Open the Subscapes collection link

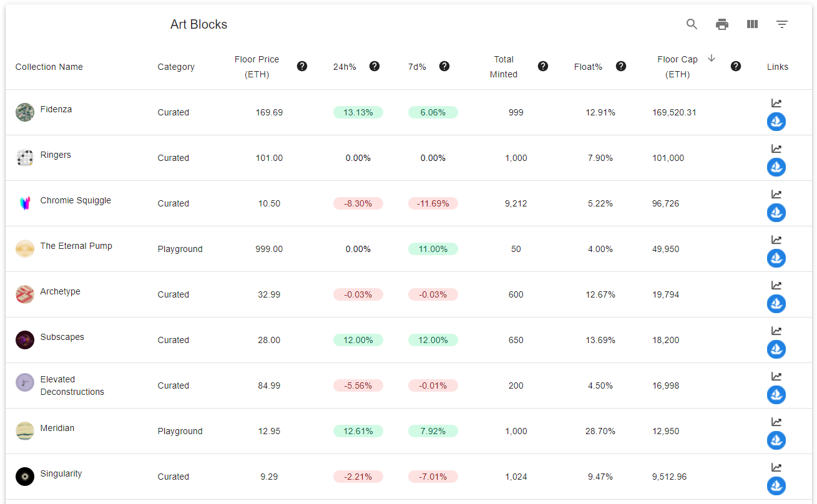[62, 336]
